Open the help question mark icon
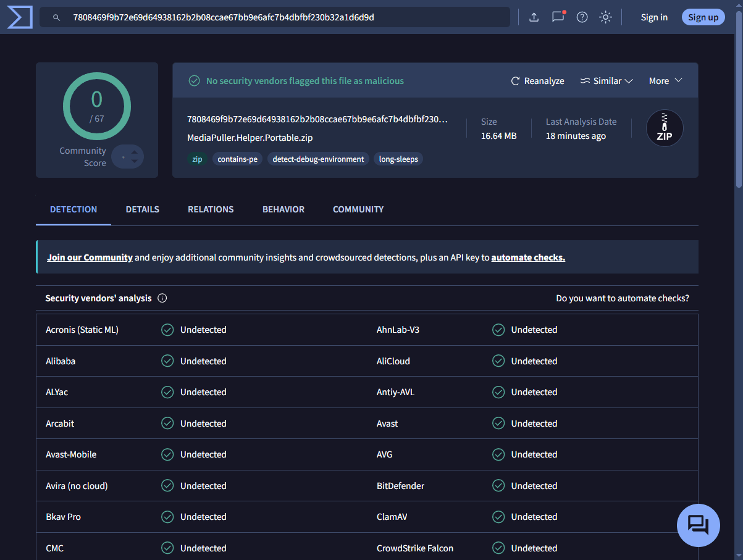 click(x=582, y=17)
